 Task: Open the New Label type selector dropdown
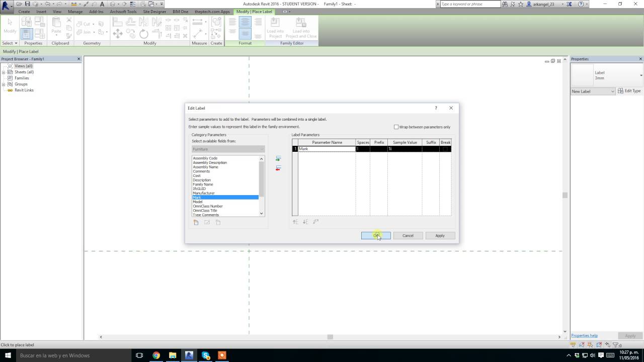[593, 91]
